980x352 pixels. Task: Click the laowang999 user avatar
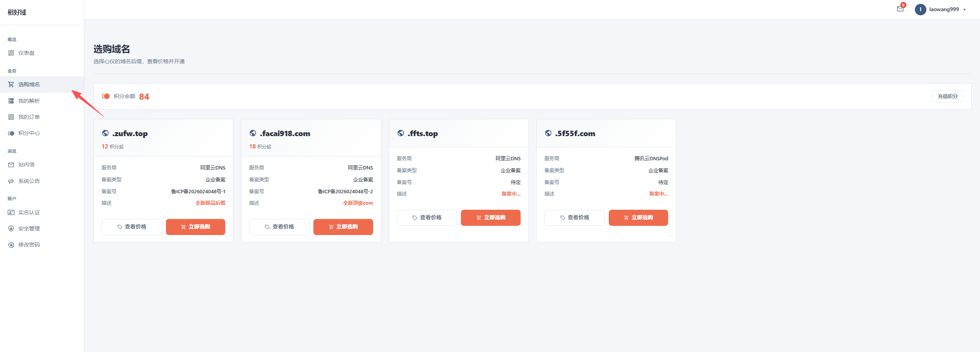[920, 9]
